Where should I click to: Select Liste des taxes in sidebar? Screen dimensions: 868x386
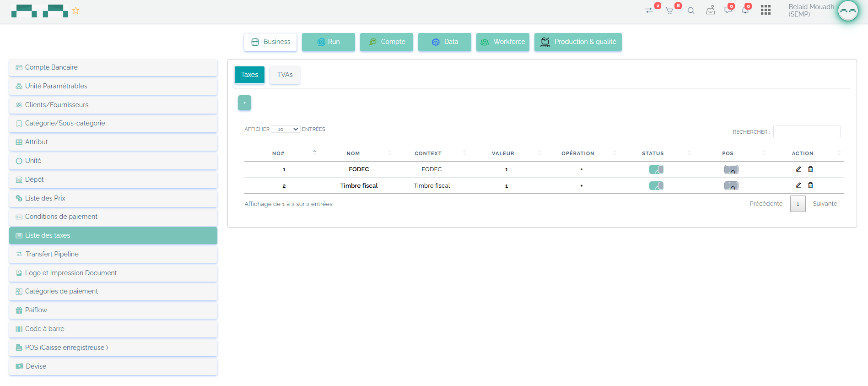point(113,235)
